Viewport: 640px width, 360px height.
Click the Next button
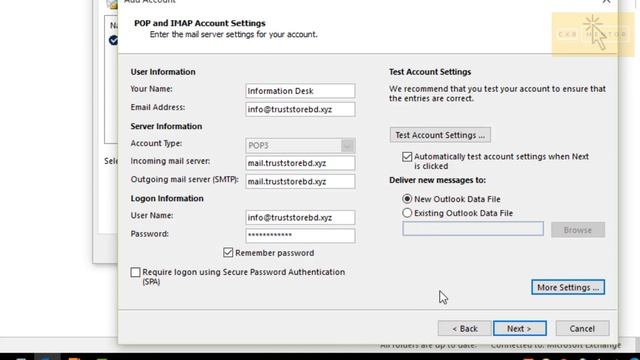point(520,329)
